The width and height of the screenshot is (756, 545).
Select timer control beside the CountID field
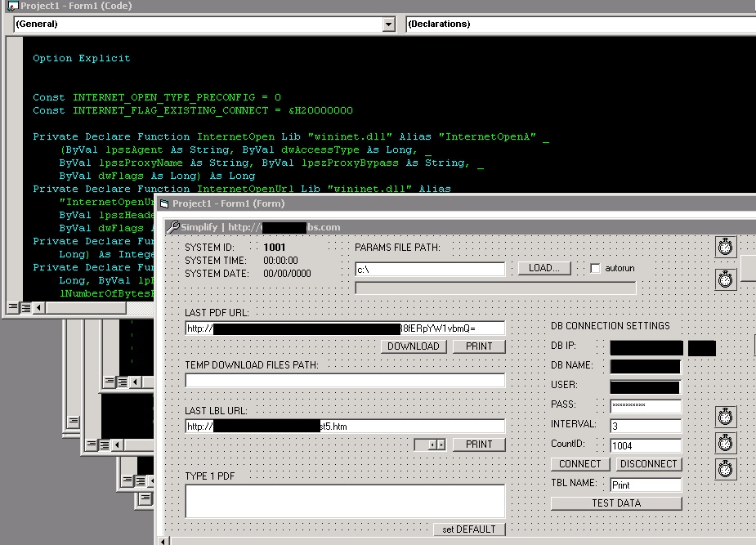click(726, 443)
